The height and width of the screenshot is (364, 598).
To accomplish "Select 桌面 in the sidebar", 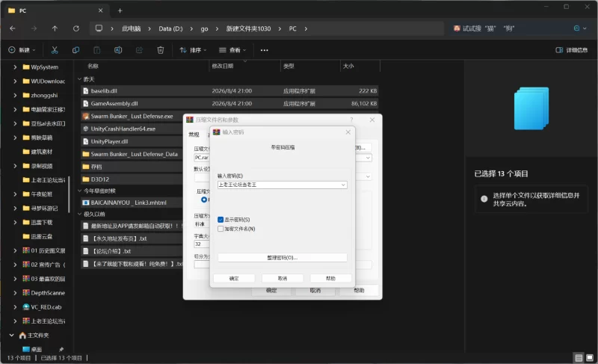I will point(36,349).
